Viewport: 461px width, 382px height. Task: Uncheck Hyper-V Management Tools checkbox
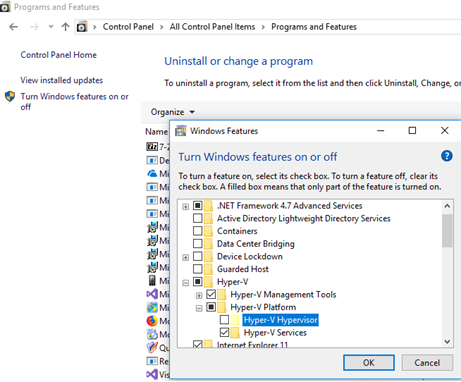(211, 294)
